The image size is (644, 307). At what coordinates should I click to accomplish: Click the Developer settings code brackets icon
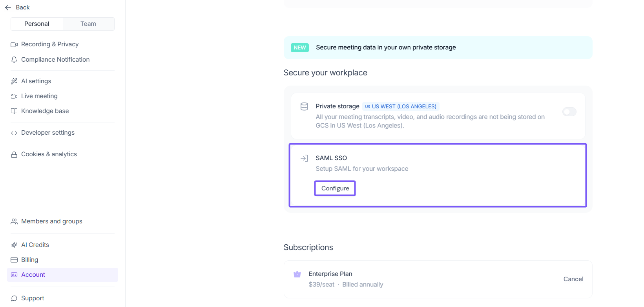[14, 133]
